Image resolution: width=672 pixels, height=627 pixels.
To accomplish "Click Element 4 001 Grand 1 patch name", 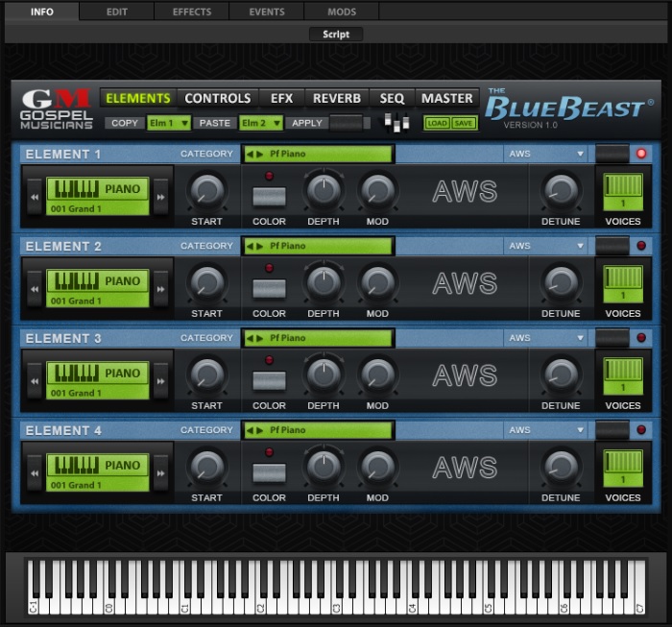I will pos(76,485).
